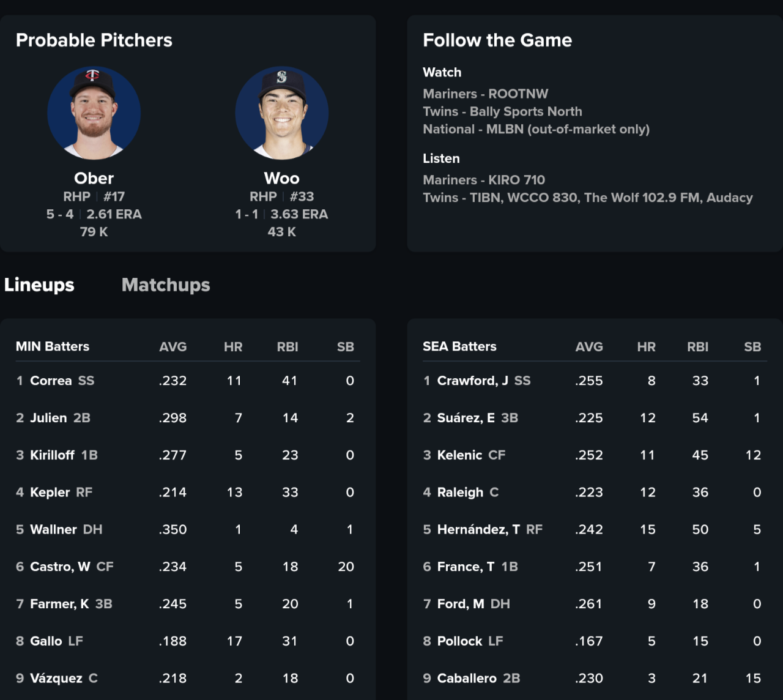Open the Lineups tab
This screenshot has width=783, height=700.
39,285
